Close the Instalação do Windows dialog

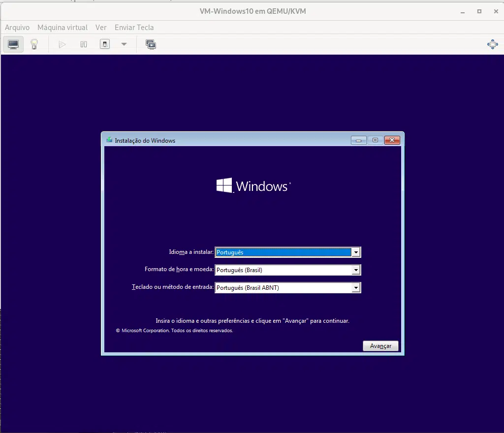pyautogui.click(x=392, y=140)
